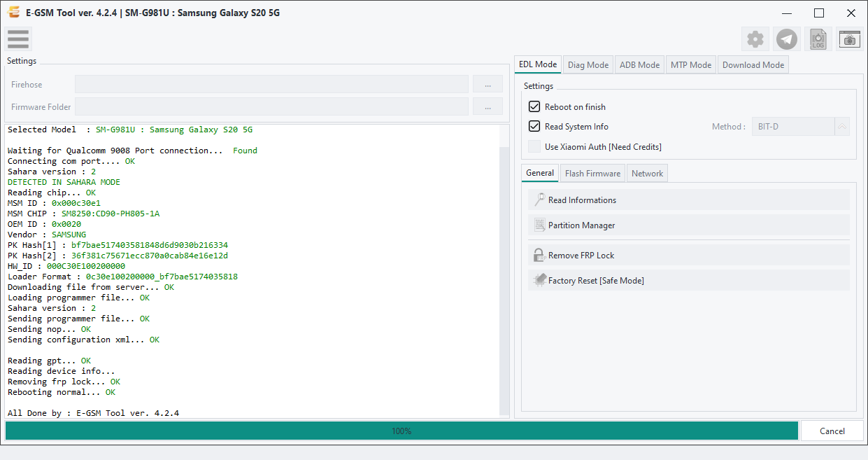Click the E-GSM Tool logo icon

[13, 13]
